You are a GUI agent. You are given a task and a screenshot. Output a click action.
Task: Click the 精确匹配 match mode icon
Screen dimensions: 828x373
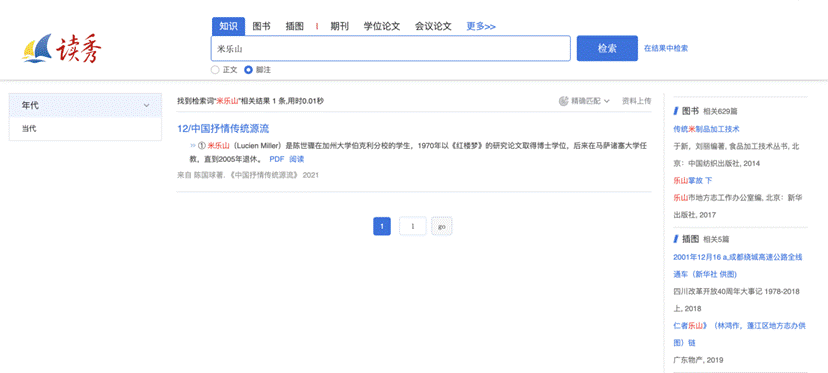click(x=563, y=101)
